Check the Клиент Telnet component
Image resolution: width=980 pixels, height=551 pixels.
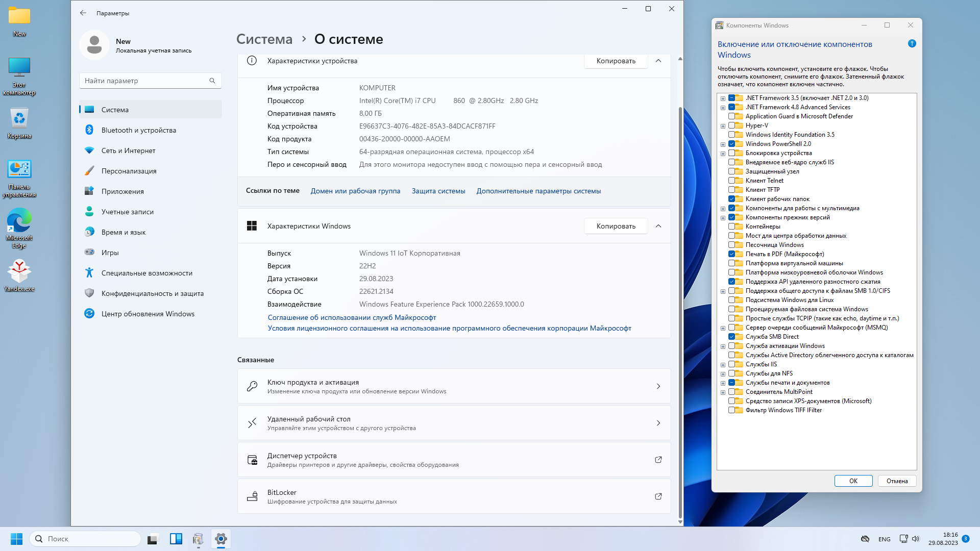pos(731,181)
